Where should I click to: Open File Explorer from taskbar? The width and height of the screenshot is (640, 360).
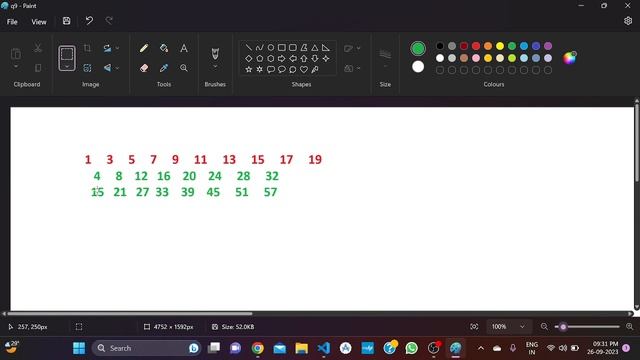(302, 348)
